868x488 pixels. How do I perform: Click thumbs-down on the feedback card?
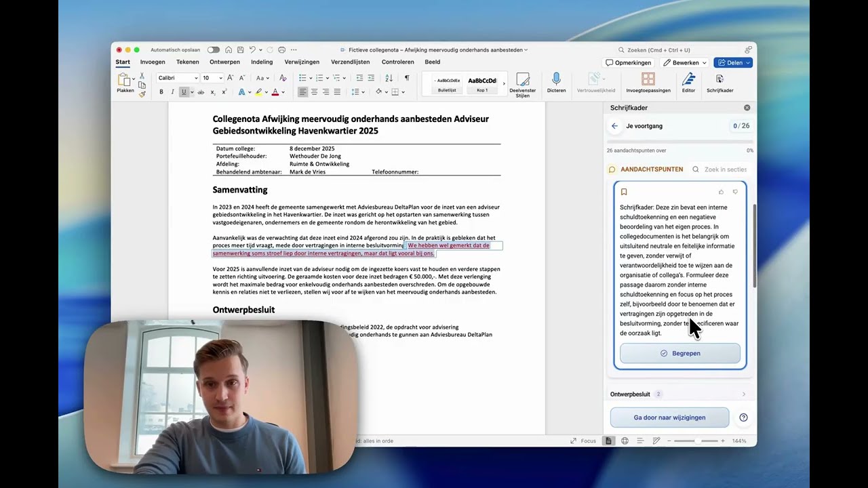pyautogui.click(x=735, y=192)
